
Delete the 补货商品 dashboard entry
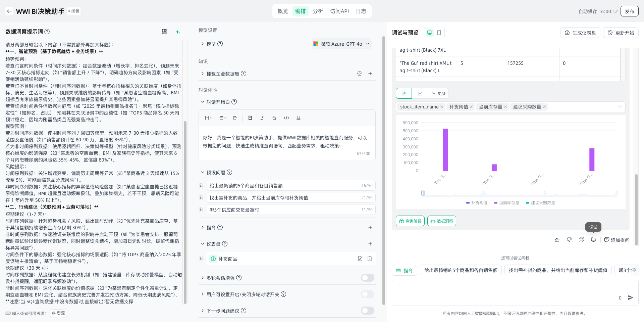[369, 259]
